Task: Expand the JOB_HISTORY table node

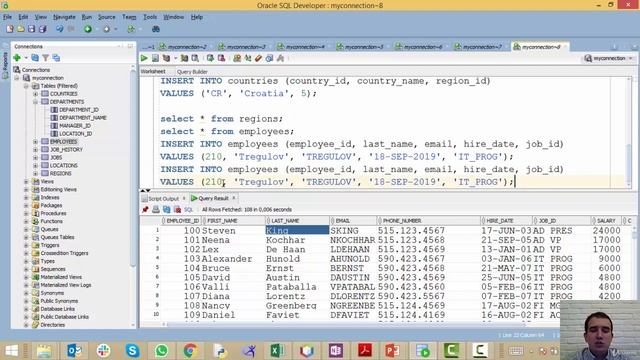Action: [x=36, y=150]
